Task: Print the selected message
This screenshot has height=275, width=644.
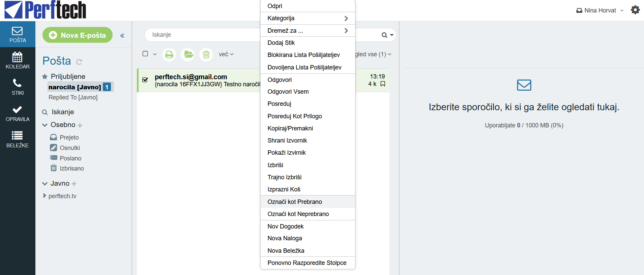Action: 169,54
